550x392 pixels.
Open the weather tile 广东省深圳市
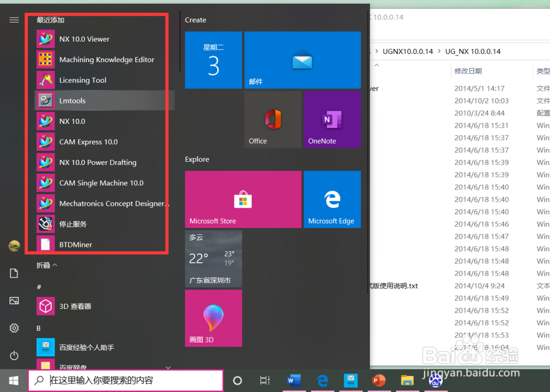point(213,259)
